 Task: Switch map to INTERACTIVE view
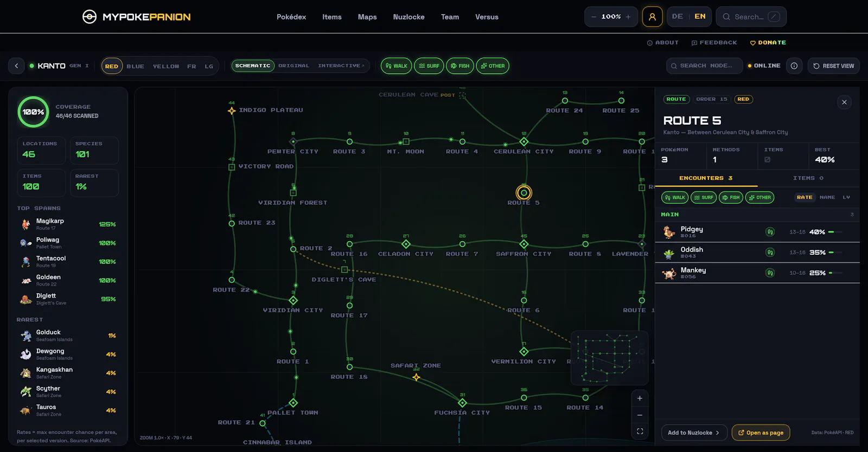pos(341,66)
